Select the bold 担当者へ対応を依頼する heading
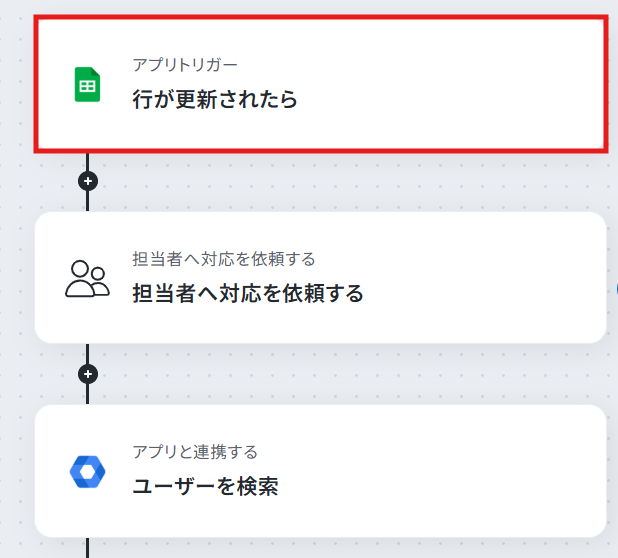This screenshot has height=558, width=618. pyautogui.click(x=248, y=293)
